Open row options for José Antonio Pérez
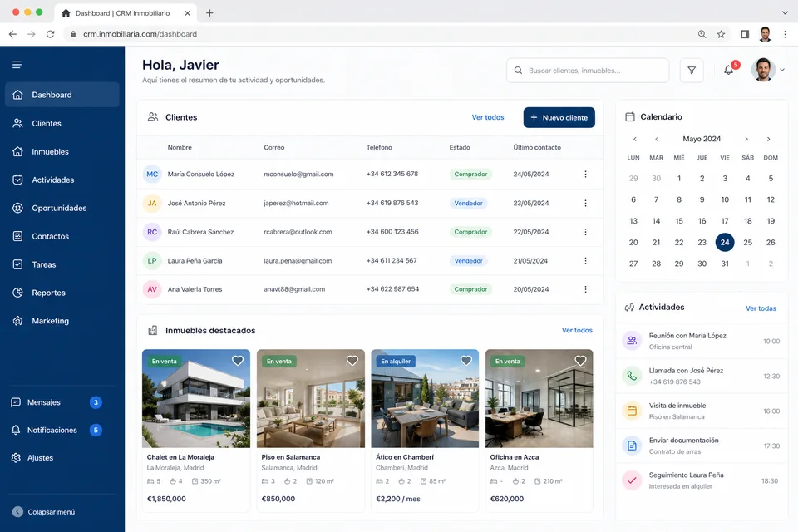 pos(585,203)
